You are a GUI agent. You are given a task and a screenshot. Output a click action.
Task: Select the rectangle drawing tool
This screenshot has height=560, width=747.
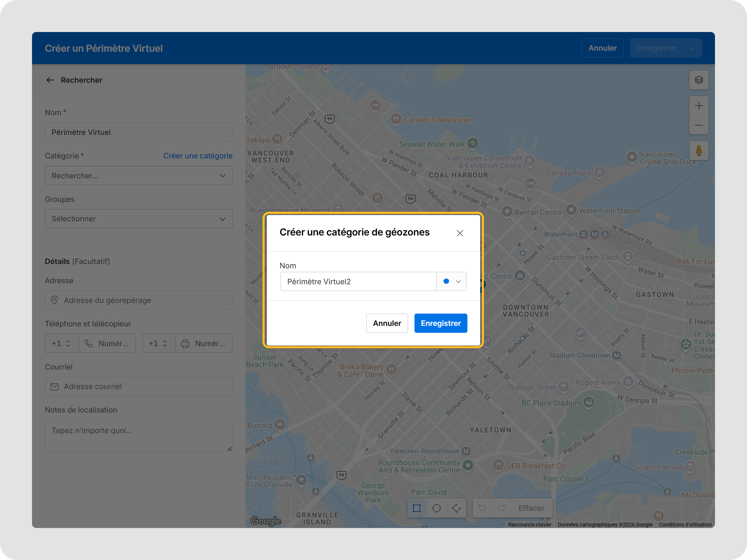pos(417,508)
